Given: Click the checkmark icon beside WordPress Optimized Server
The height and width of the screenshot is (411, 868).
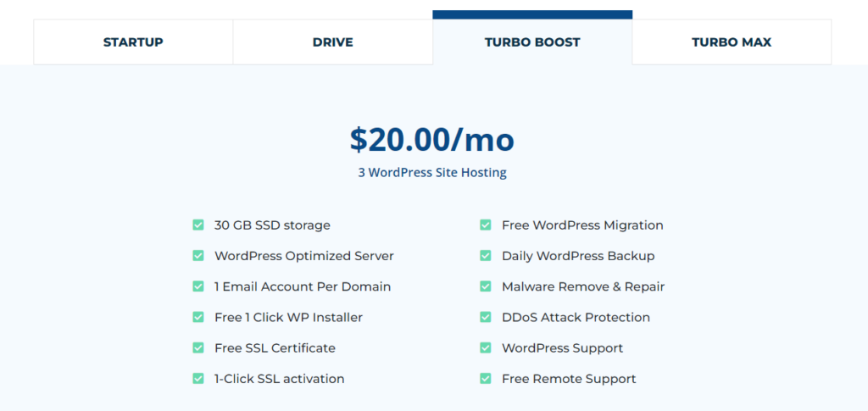Looking at the screenshot, I should (x=198, y=256).
